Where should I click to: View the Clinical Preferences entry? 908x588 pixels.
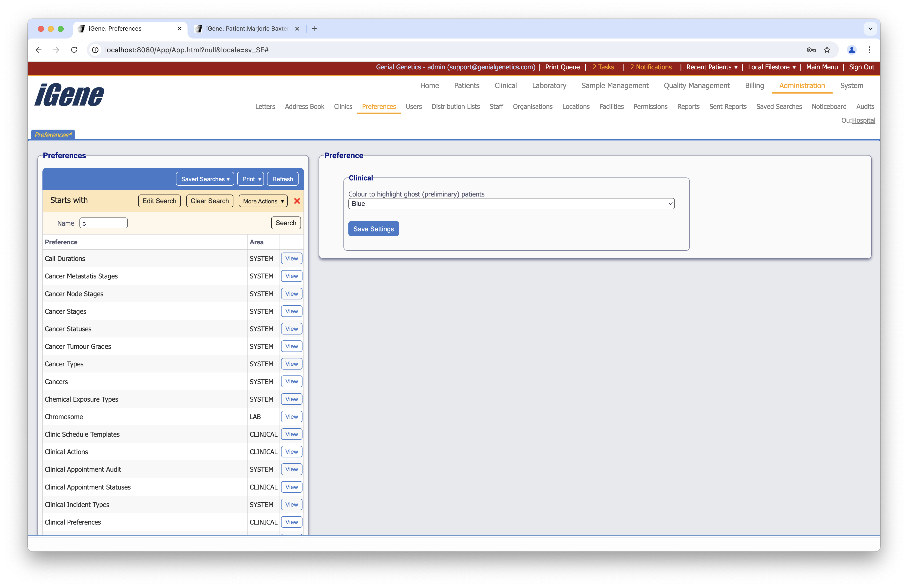pyautogui.click(x=291, y=522)
